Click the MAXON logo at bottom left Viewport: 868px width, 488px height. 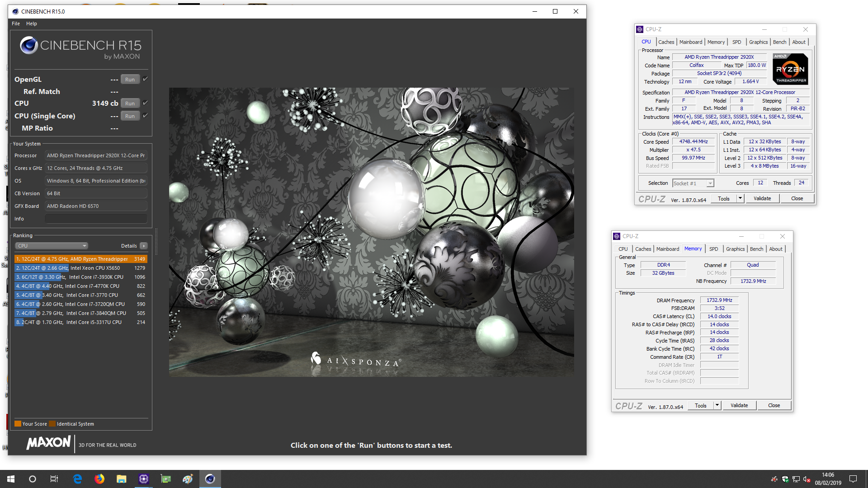[48, 442]
